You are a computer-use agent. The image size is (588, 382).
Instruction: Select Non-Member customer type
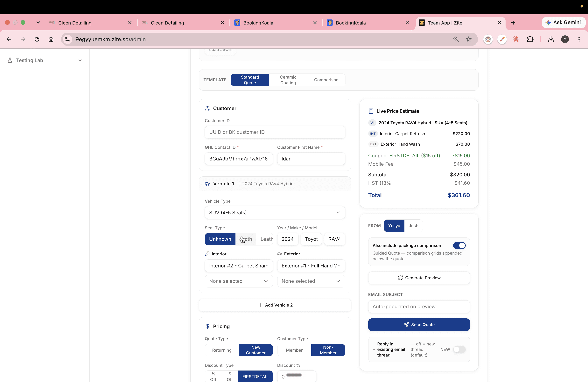(x=328, y=350)
